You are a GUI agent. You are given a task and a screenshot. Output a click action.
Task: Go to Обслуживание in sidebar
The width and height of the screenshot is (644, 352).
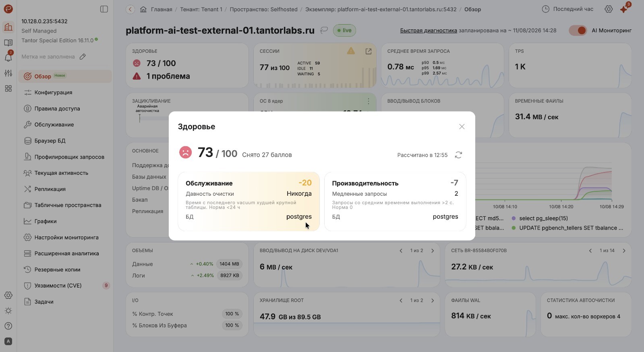[65, 124]
